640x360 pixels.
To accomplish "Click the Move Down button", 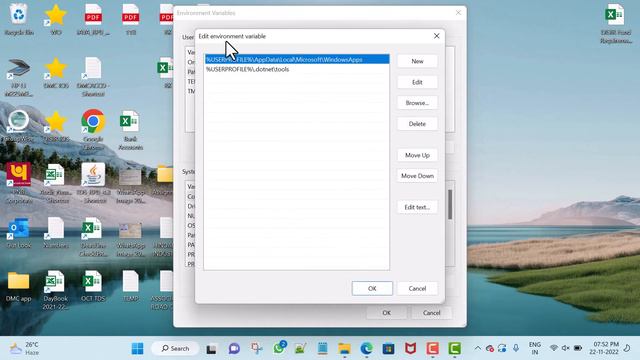I will [417, 176].
